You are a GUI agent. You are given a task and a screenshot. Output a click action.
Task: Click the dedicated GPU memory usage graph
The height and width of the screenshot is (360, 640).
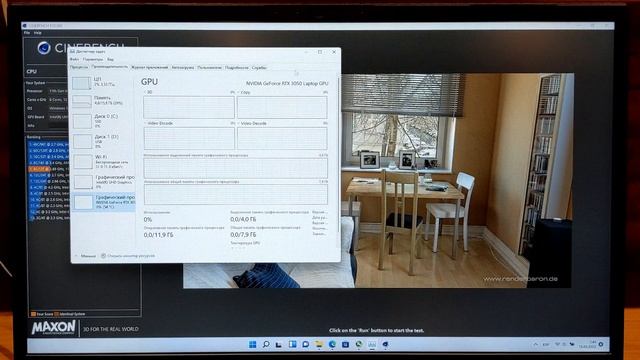click(x=236, y=168)
